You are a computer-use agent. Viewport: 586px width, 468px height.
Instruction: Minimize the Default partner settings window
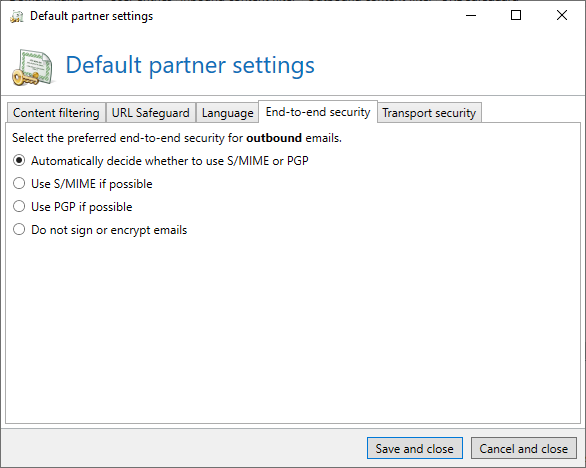pos(471,15)
